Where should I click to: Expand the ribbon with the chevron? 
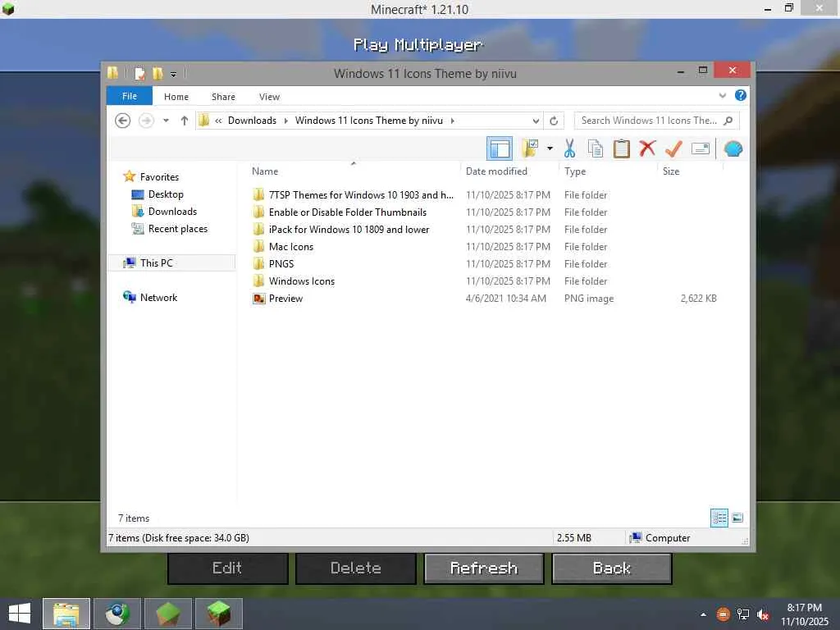coord(722,96)
